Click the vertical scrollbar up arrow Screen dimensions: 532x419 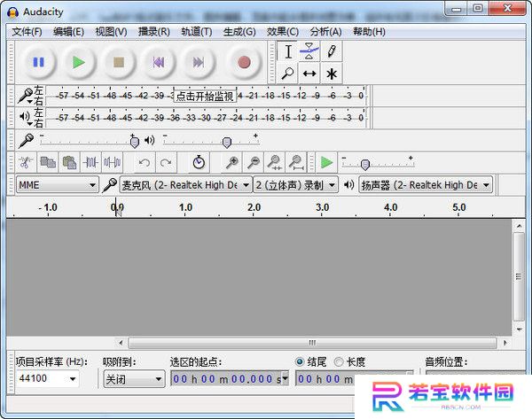tap(519, 226)
